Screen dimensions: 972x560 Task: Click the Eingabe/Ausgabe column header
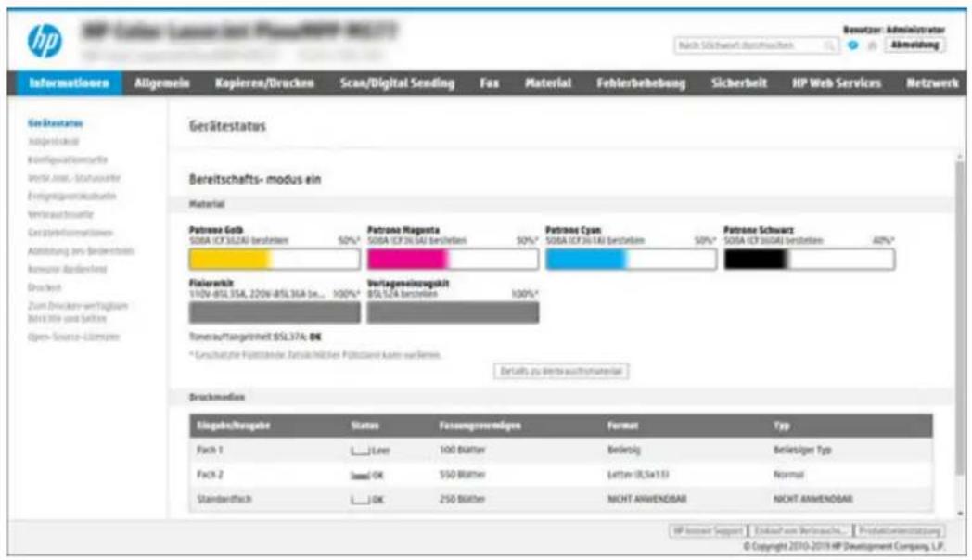233,426
